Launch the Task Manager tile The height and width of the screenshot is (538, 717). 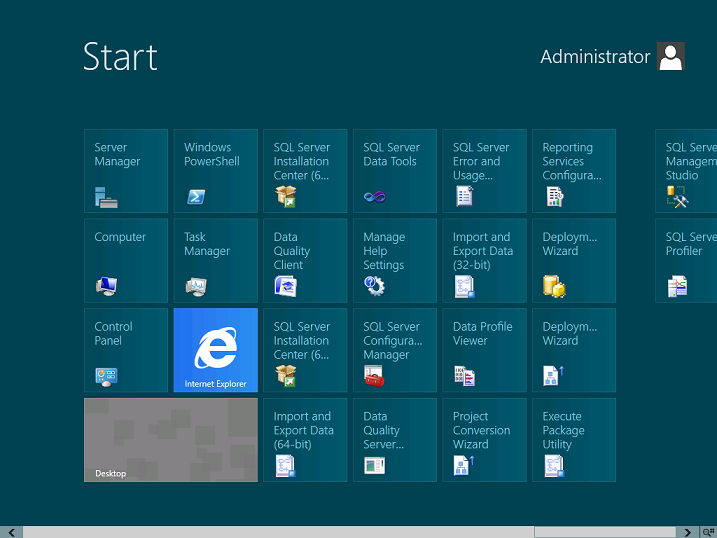click(x=215, y=260)
